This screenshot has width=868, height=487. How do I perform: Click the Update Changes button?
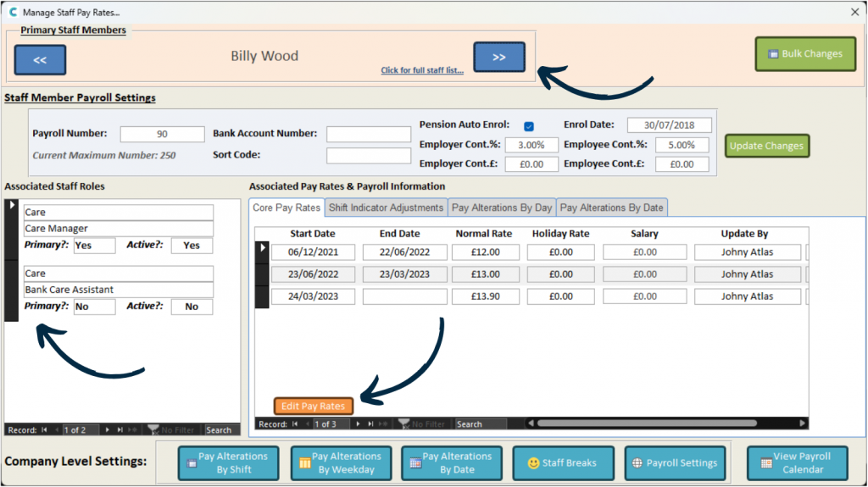(766, 146)
